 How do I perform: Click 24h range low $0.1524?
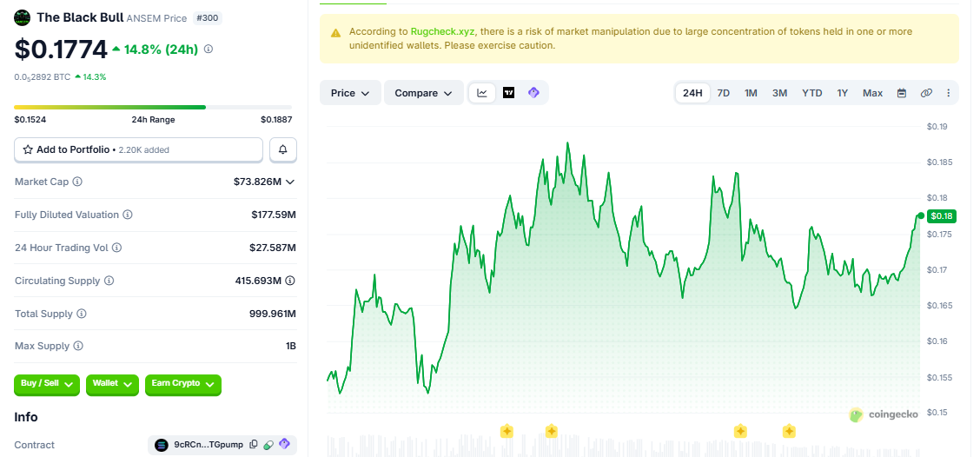[30, 119]
